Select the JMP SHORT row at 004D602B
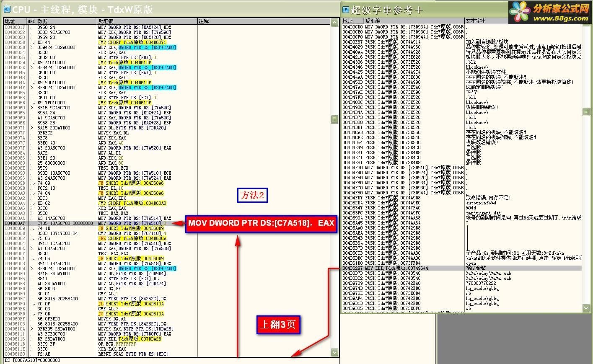The height and width of the screenshot is (364, 593). click(x=167, y=42)
